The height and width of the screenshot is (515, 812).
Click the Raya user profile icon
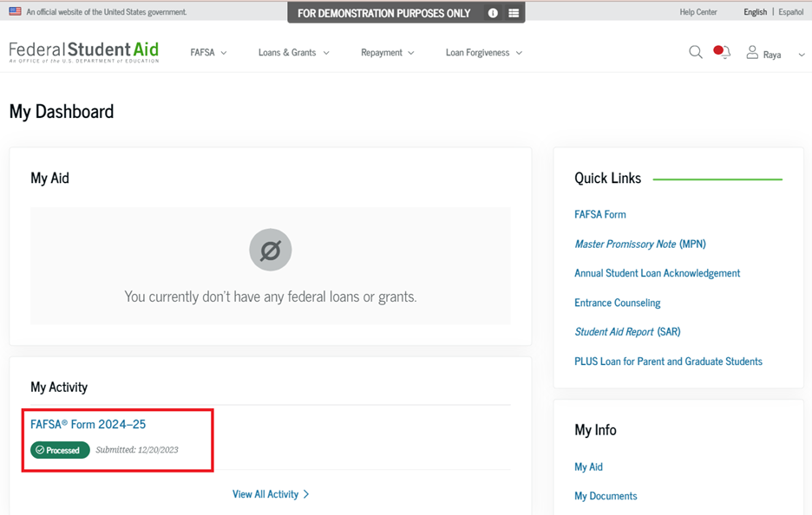(x=752, y=53)
